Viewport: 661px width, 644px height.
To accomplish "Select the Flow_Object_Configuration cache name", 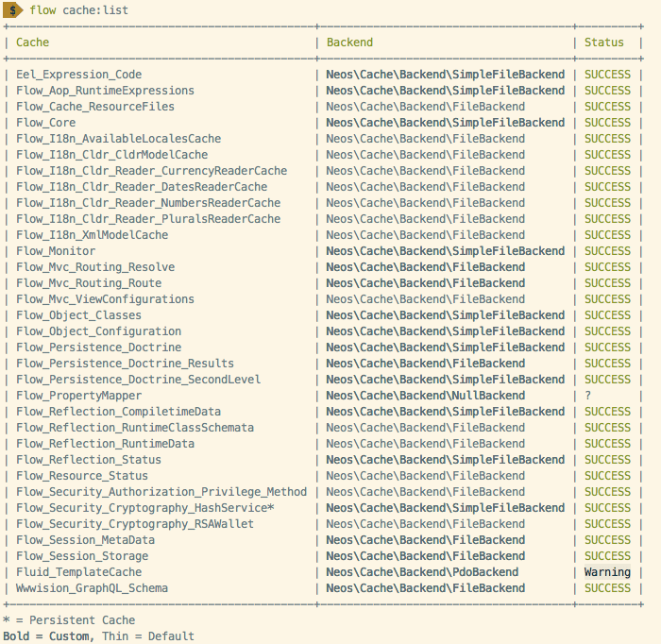I will point(98,331).
